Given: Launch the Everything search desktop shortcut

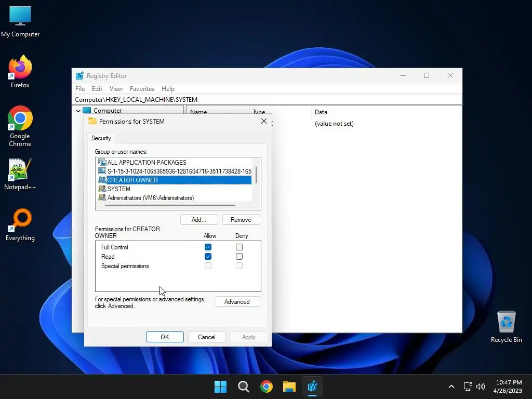Looking at the screenshot, I should pos(20,225).
